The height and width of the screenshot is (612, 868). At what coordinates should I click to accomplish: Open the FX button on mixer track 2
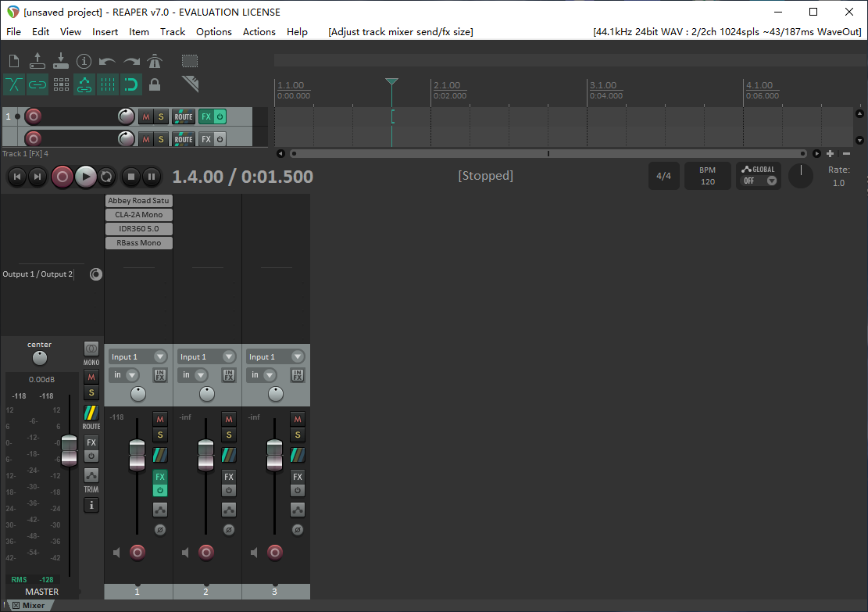pyautogui.click(x=229, y=476)
